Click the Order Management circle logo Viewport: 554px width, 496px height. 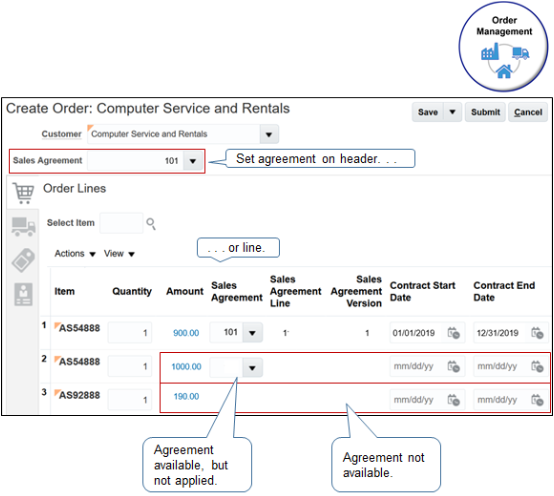click(x=504, y=47)
